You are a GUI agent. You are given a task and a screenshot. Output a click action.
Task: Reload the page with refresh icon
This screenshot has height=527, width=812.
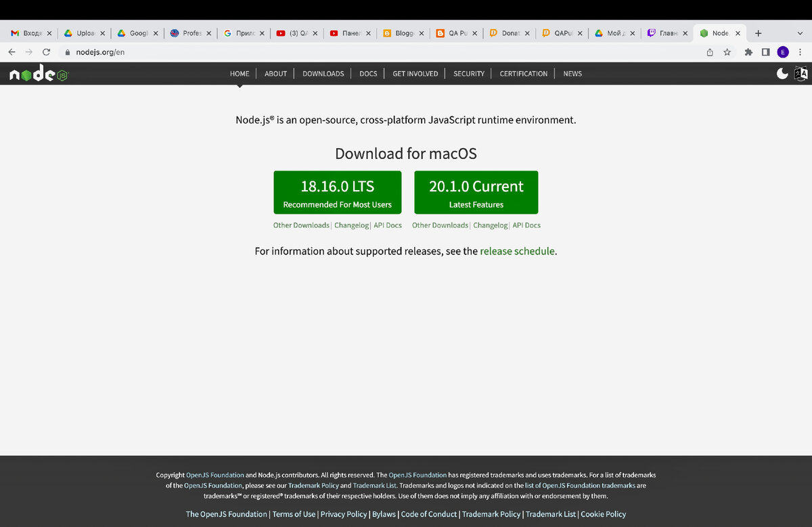click(x=46, y=52)
